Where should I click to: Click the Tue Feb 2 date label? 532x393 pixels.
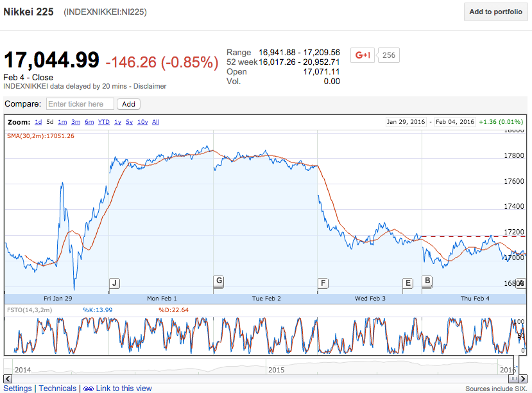pos(266,299)
